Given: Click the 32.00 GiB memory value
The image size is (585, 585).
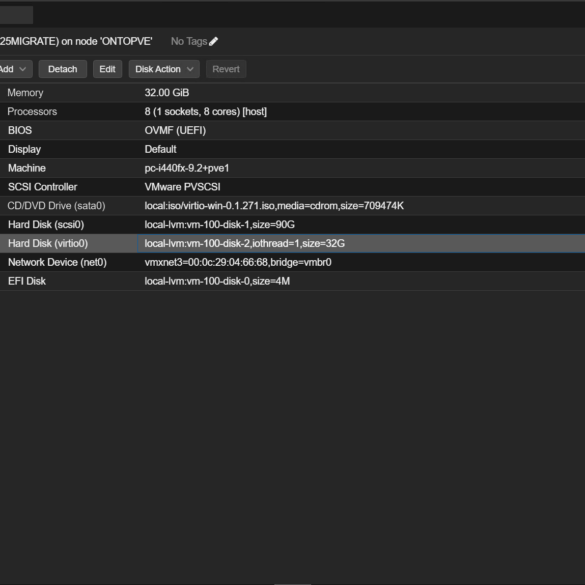Looking at the screenshot, I should [x=167, y=93].
